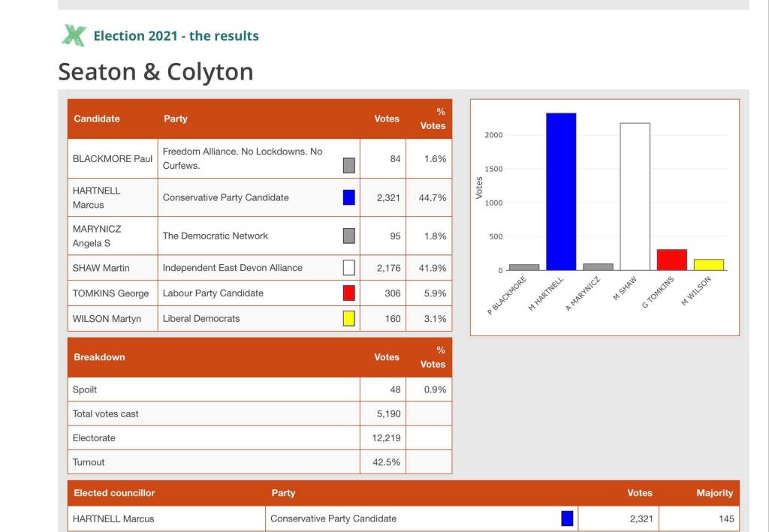Click the Breakdown table header

click(99, 357)
